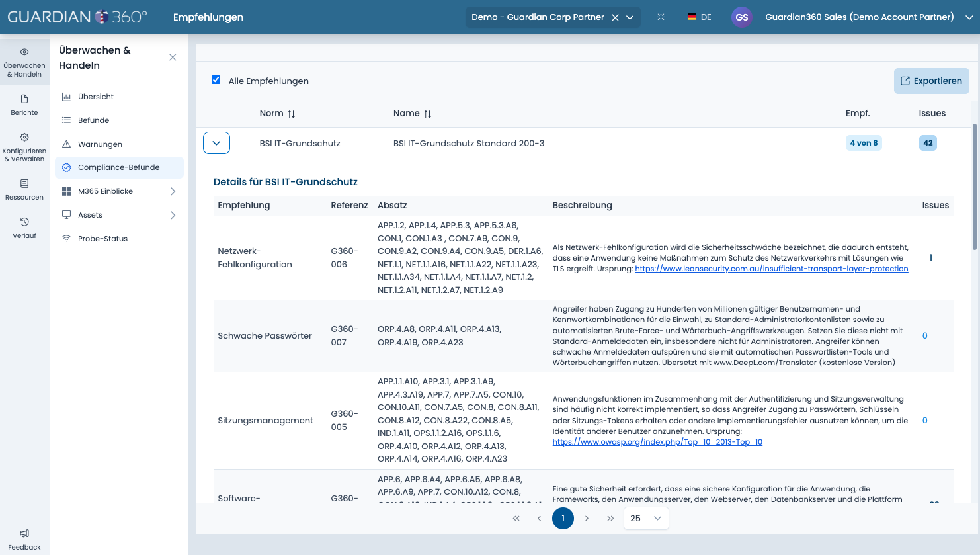Image resolution: width=980 pixels, height=555 pixels.
Task: Sort the table by Name column
Action: click(428, 114)
